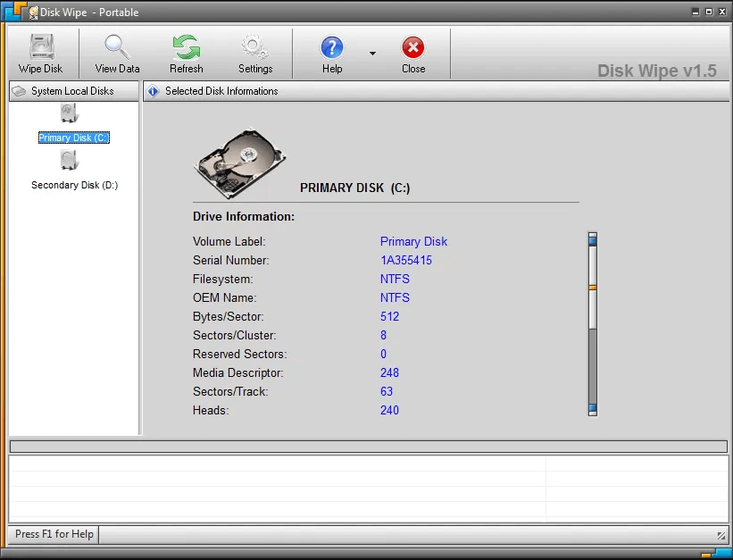Select the Primary Disk (C:) label

(x=74, y=138)
